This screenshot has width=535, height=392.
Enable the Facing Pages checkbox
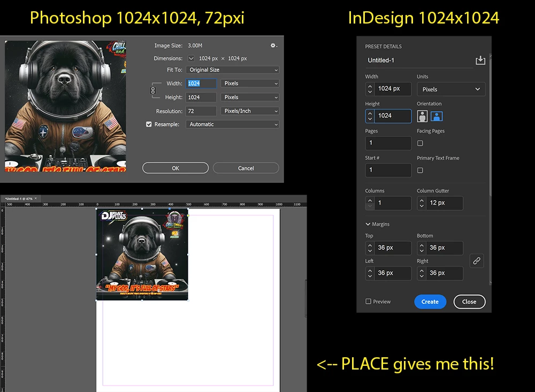coord(420,143)
